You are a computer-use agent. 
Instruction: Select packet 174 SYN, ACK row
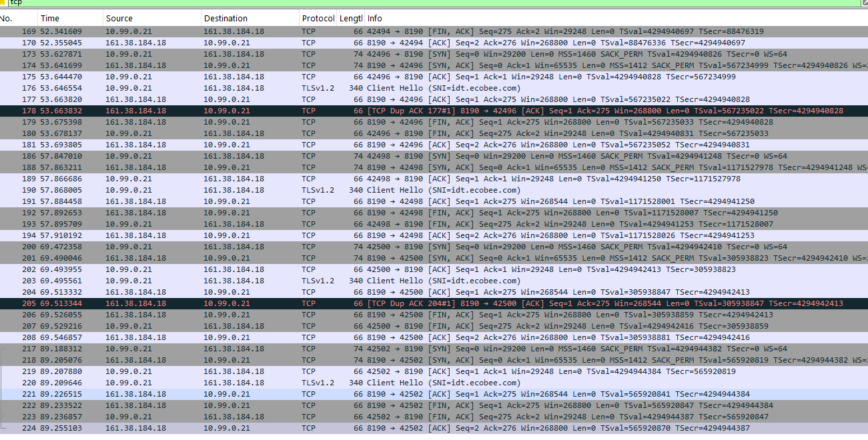(x=434, y=65)
